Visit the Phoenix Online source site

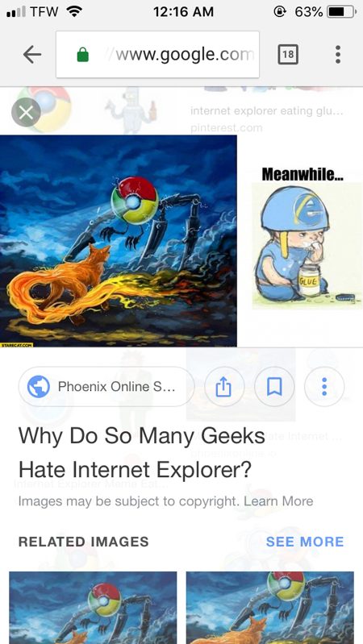coord(106,387)
